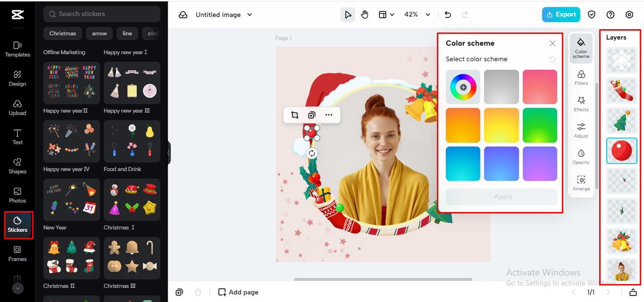Choose the green gradient color scheme

pos(540,125)
